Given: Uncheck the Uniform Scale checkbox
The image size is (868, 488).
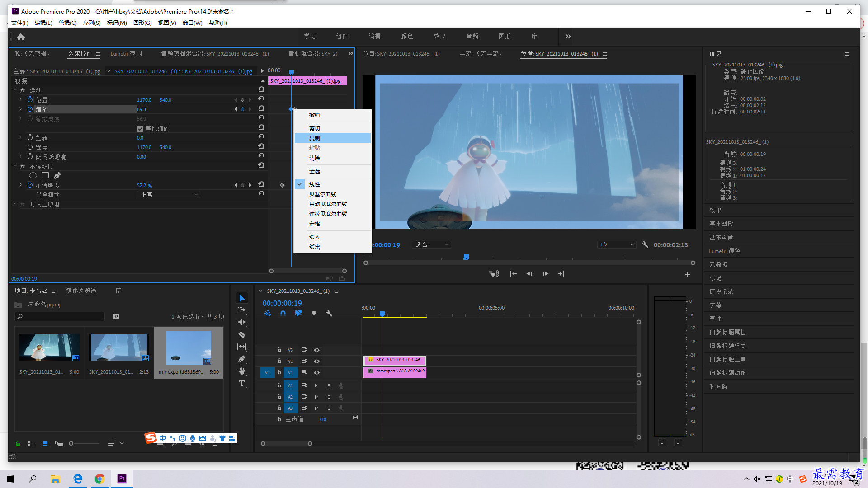Looking at the screenshot, I should pyautogui.click(x=140, y=129).
